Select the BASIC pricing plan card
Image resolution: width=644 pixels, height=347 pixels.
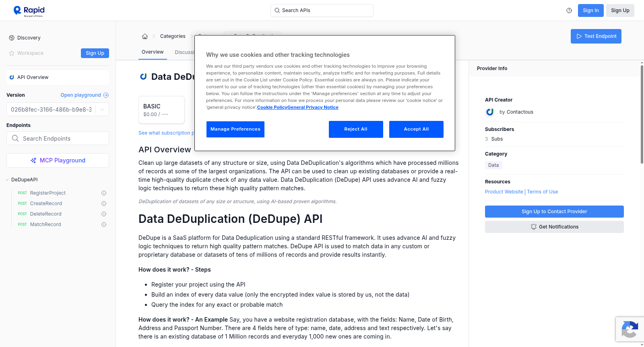pyautogui.click(x=162, y=110)
